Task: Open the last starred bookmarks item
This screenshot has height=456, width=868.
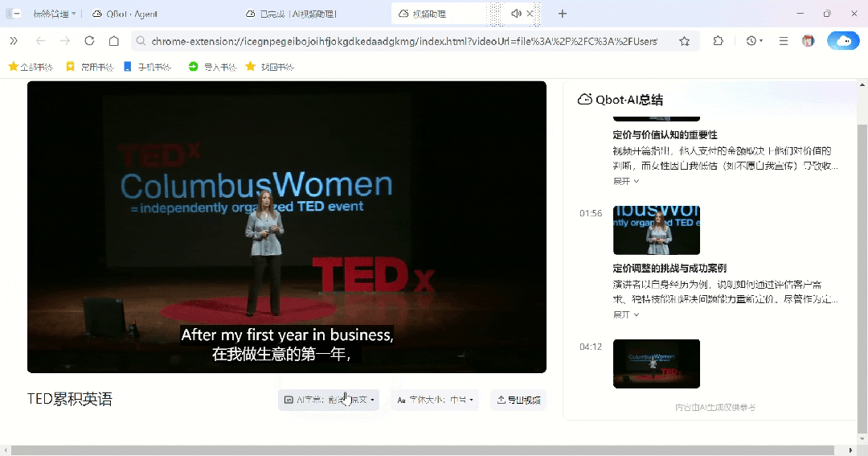Action: [269, 67]
